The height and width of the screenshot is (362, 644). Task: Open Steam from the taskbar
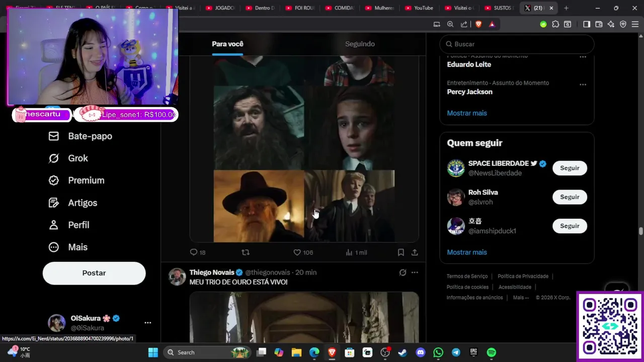[403, 352]
